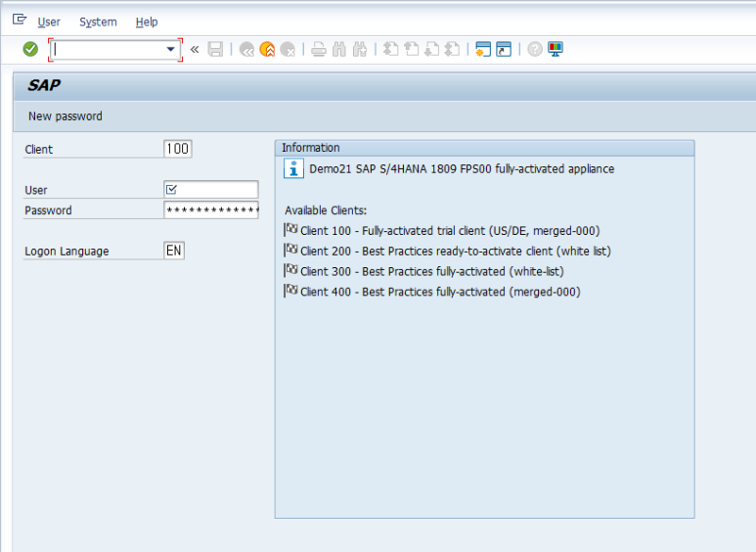Click the New password button
The height and width of the screenshot is (552, 756).
click(x=66, y=116)
